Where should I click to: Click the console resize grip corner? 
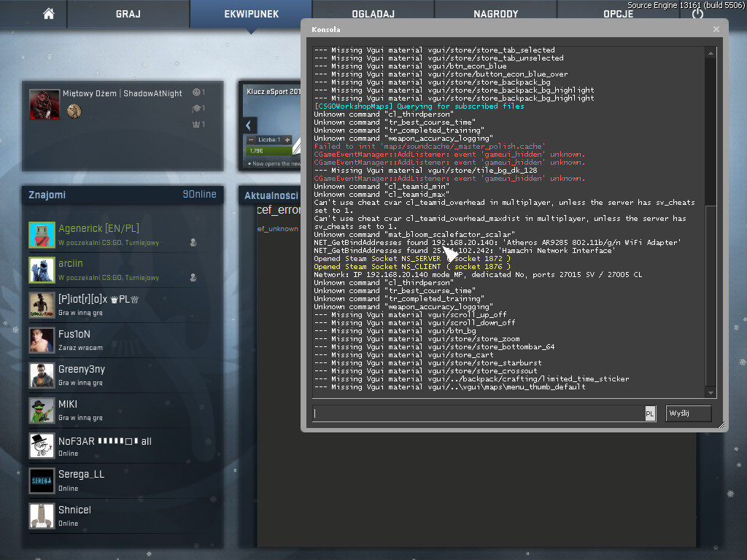(x=721, y=425)
